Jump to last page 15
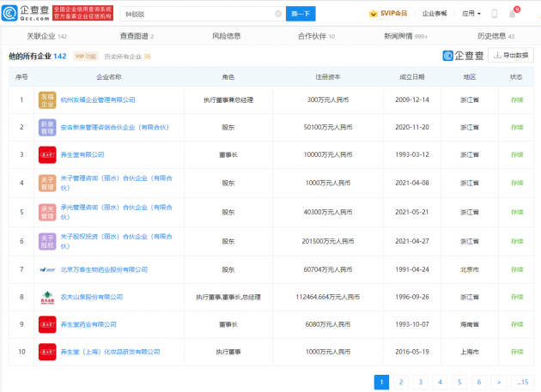 pyautogui.click(x=521, y=382)
